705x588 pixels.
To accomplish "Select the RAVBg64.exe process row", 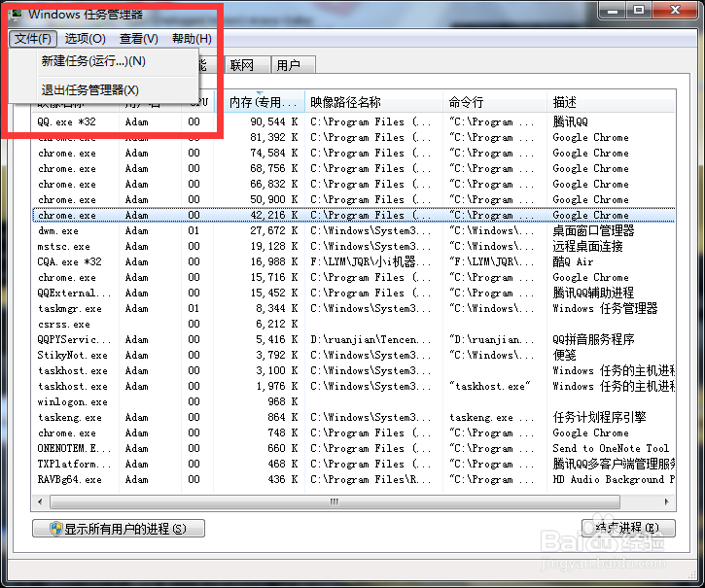I will pos(353,480).
